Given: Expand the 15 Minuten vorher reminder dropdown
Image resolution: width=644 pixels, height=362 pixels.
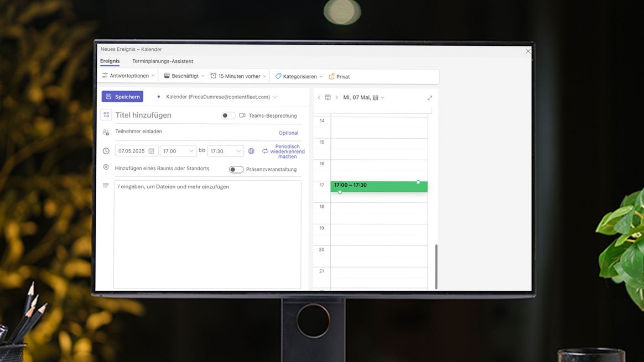Looking at the screenshot, I should [238, 76].
